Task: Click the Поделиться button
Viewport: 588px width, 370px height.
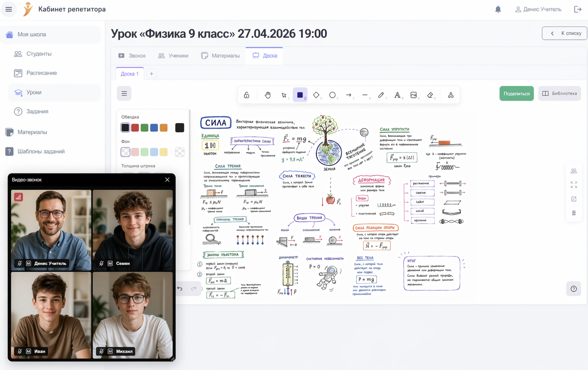Action: click(517, 93)
